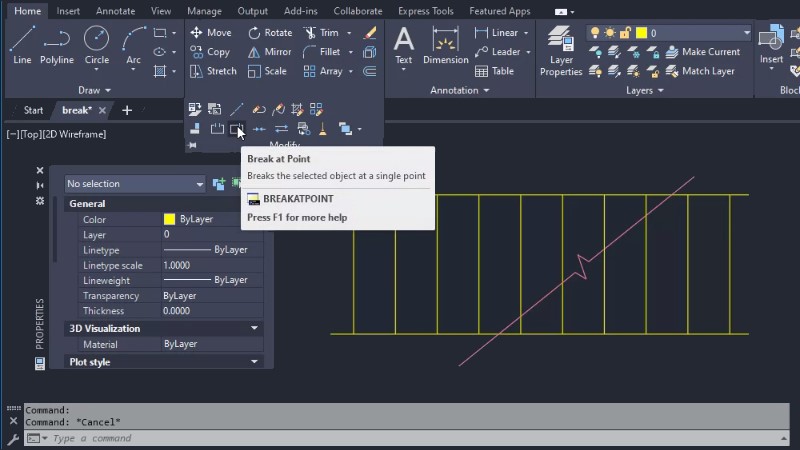The height and width of the screenshot is (450, 800).
Task: Toggle layer 0 on/off lightbulb
Action: [595, 33]
